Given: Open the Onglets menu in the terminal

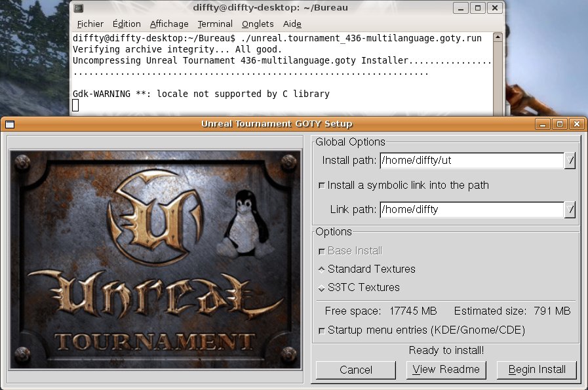Looking at the screenshot, I should click(x=258, y=24).
